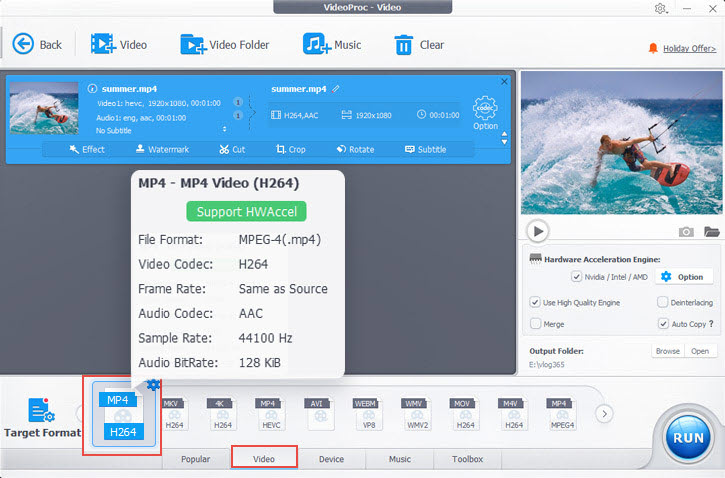Add Music file
Viewport: 725px width, 478px height.
332,44
